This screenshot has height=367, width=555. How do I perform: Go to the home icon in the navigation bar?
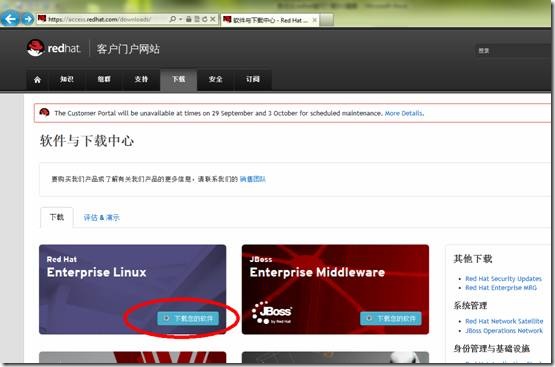pyautogui.click(x=37, y=80)
